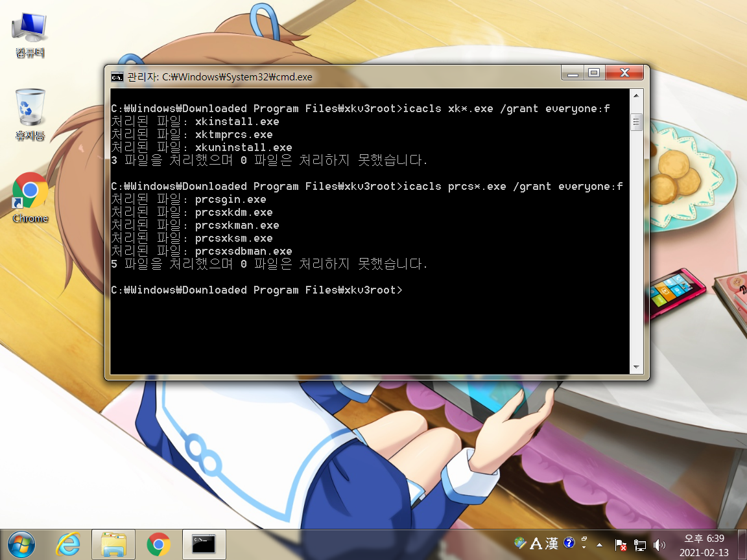
Task: Toggle the 漢 Hanja conversion button
Action: [x=552, y=543]
